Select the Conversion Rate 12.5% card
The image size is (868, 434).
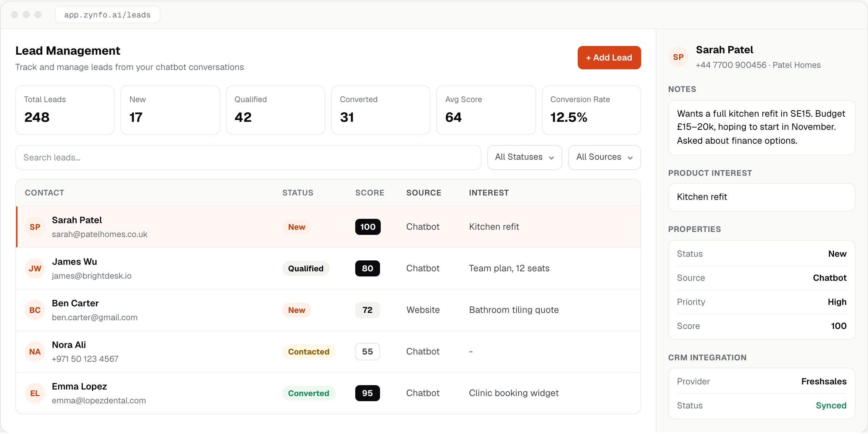(x=592, y=110)
